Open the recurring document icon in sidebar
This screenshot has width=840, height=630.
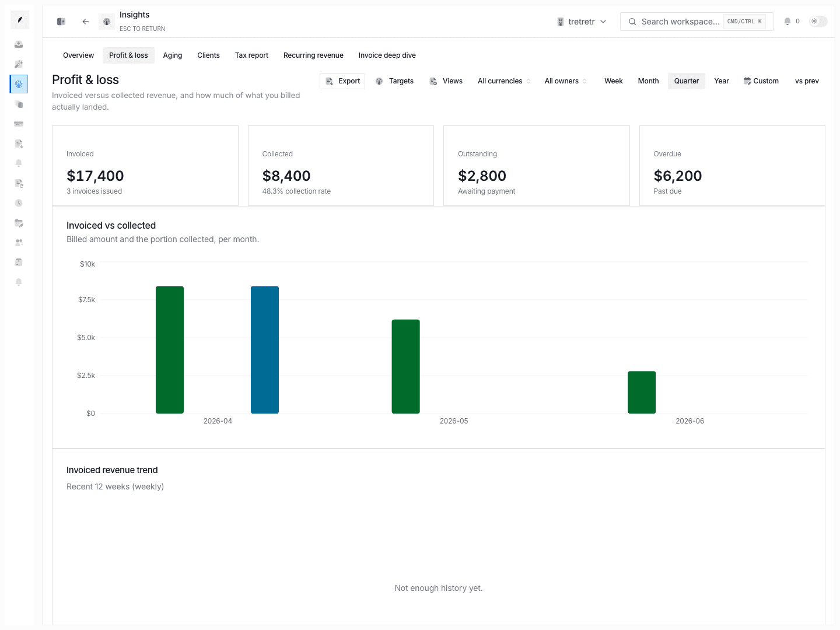(19, 183)
